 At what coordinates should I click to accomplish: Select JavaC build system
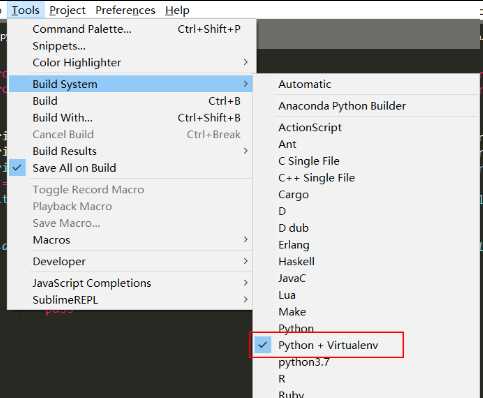pos(367,278)
